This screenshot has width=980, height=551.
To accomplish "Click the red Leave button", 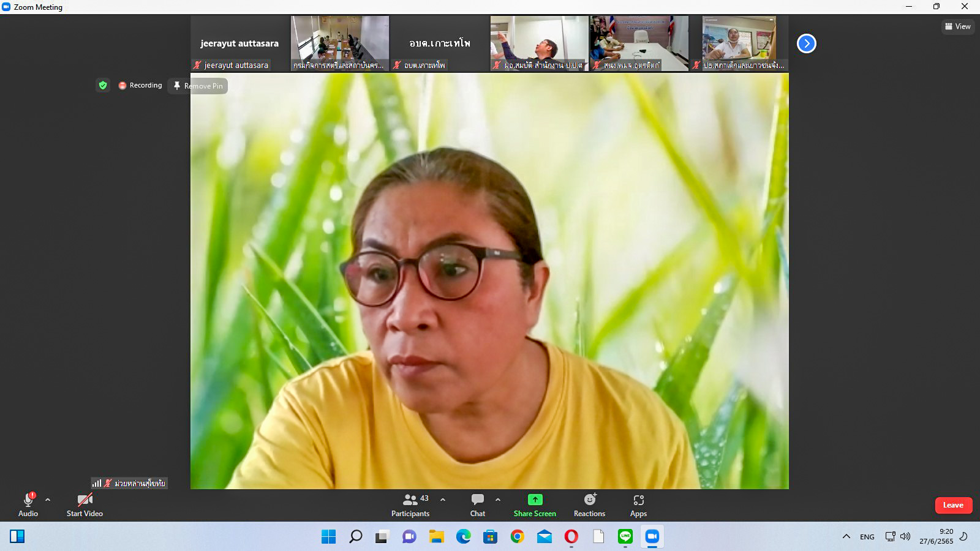I will point(953,505).
